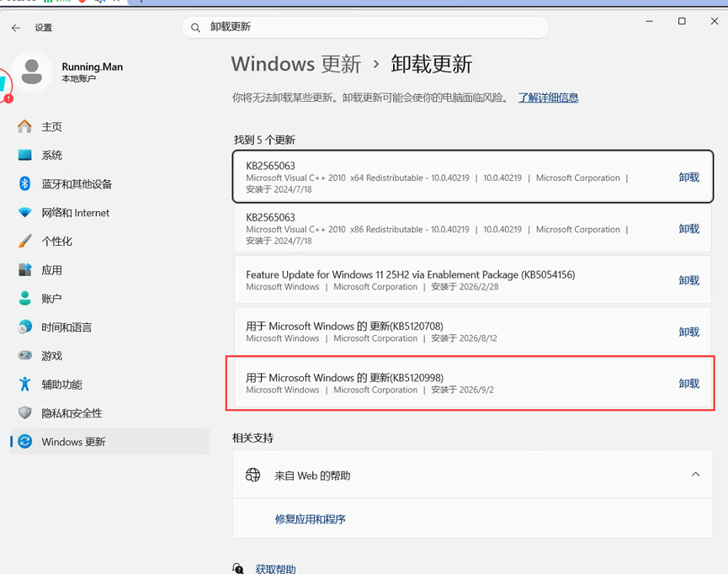Maximize the Settings window
Screen dimensions: 728x574
coord(682,21)
